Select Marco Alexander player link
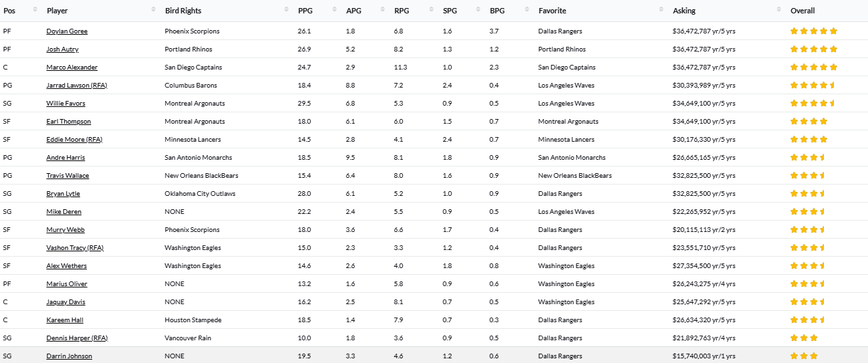 tap(71, 68)
